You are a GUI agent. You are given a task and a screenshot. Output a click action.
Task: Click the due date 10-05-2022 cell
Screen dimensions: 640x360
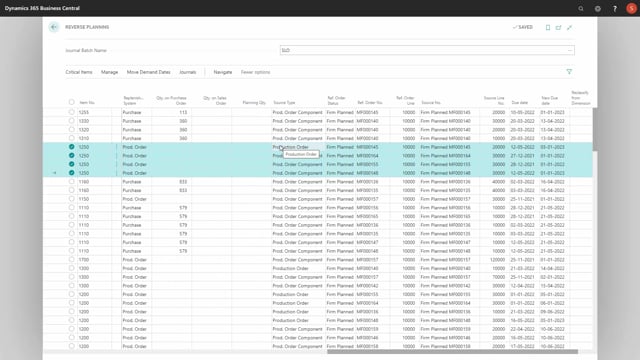click(x=522, y=112)
